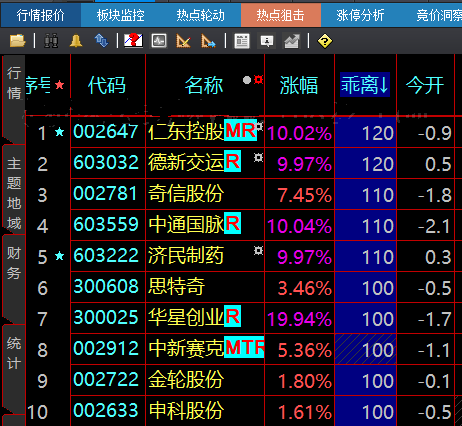Click the R badge on 华星创业
This screenshot has height=426, width=462.
tap(232, 316)
